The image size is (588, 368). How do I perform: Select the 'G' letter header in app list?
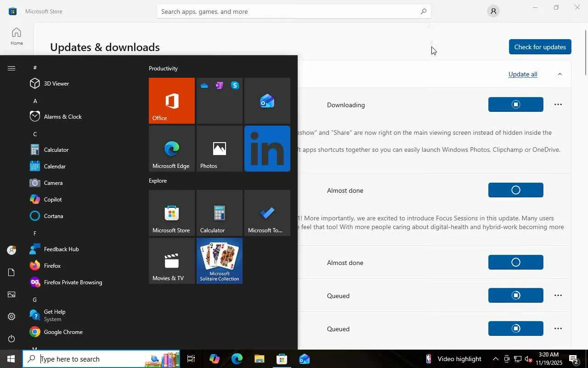click(x=35, y=299)
